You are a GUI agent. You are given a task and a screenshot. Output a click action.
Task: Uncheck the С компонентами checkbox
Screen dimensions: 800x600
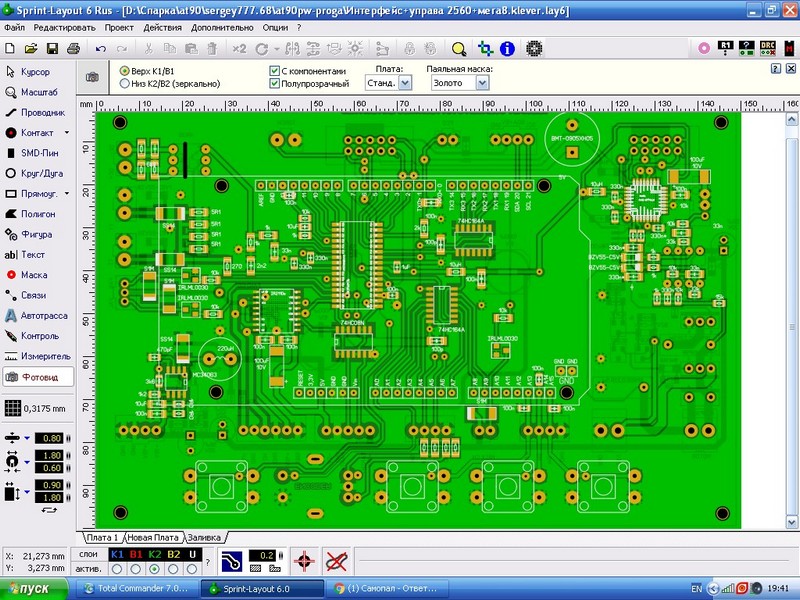[x=275, y=72]
